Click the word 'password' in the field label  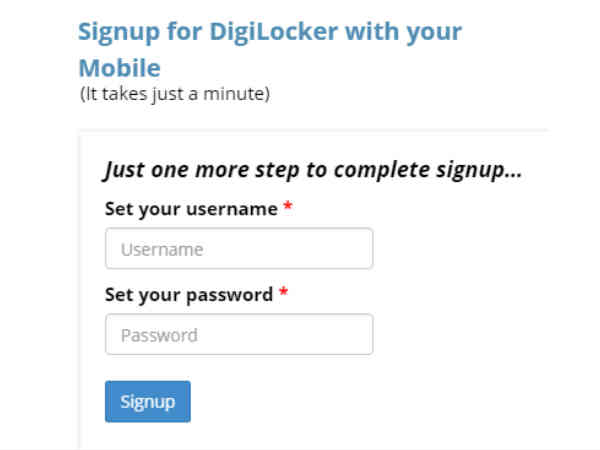coord(233,295)
